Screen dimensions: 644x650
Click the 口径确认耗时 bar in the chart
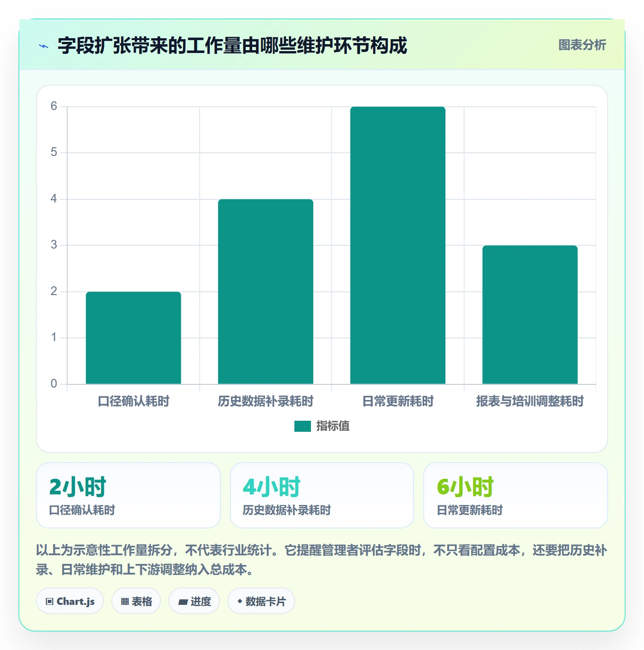click(133, 338)
